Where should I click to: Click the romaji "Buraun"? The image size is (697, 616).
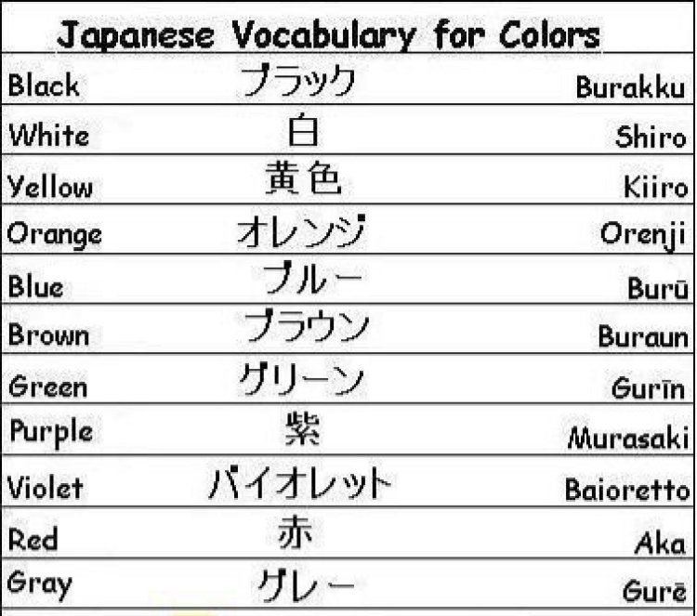[645, 336]
